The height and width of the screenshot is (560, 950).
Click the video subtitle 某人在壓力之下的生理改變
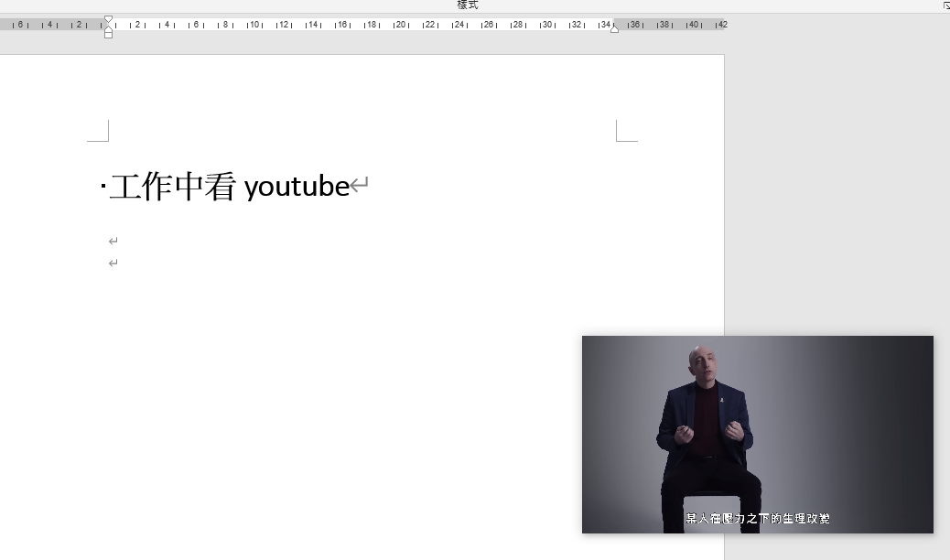pyautogui.click(x=758, y=519)
